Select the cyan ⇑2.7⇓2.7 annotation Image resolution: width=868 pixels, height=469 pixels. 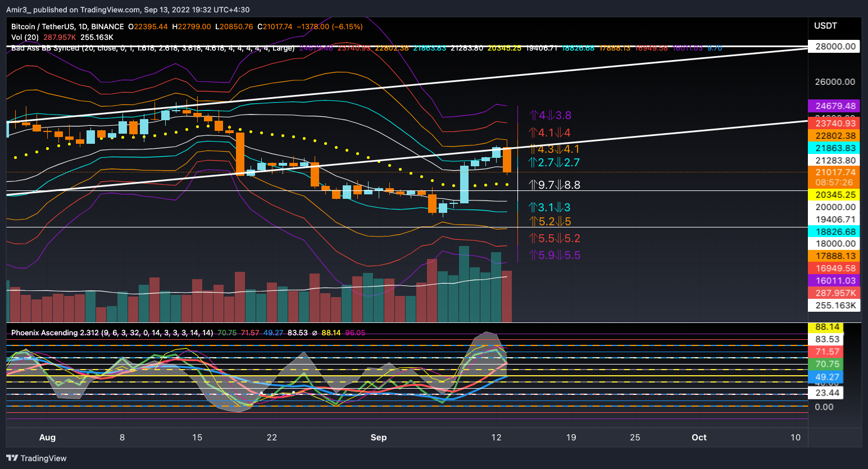[555, 163]
